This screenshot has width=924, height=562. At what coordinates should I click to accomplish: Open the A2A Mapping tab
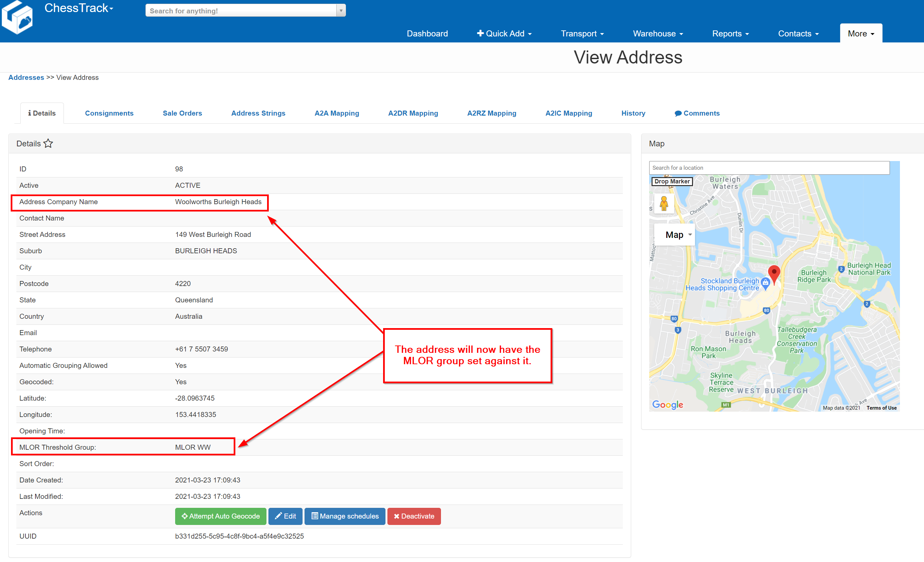coord(336,113)
